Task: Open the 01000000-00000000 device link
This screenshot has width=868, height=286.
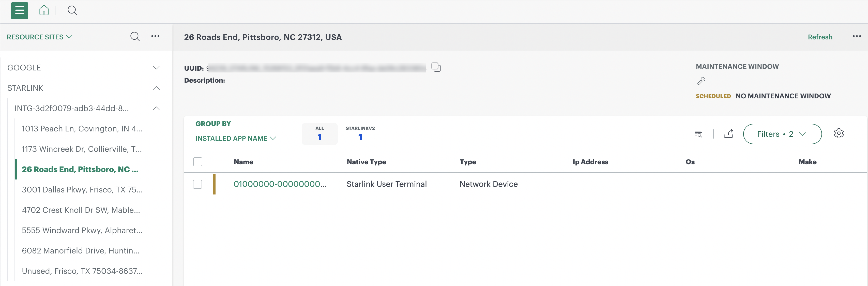Action: [x=280, y=184]
